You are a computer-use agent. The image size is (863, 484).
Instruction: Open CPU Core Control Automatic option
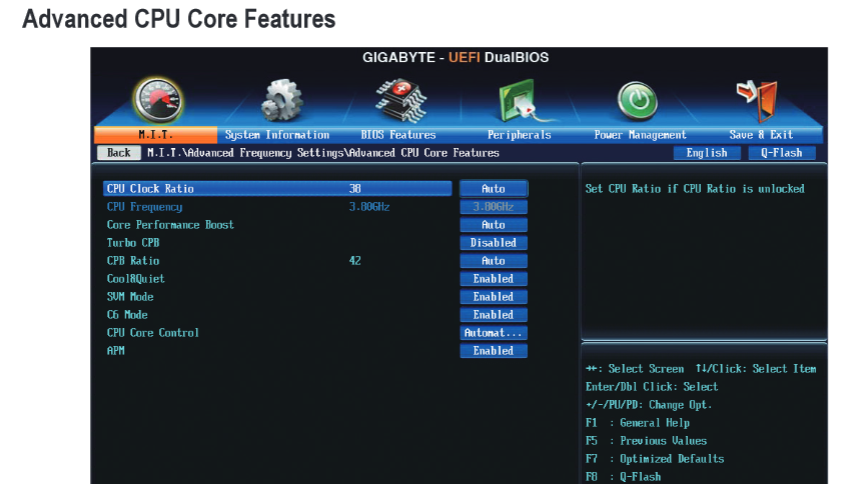click(494, 333)
